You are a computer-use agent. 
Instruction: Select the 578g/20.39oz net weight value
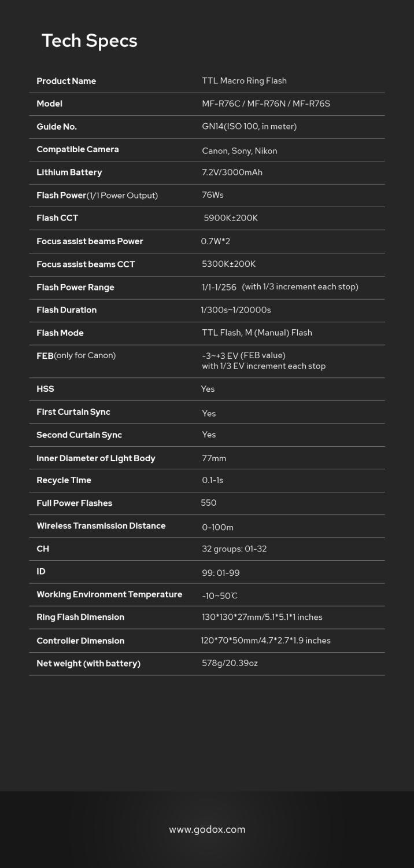point(230,663)
